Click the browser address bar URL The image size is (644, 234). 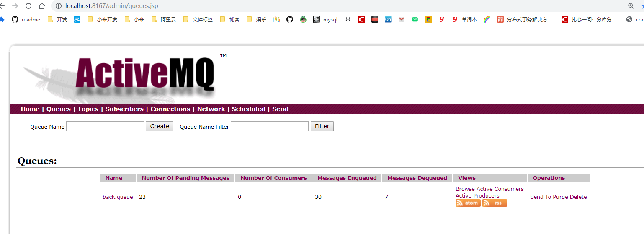click(111, 6)
